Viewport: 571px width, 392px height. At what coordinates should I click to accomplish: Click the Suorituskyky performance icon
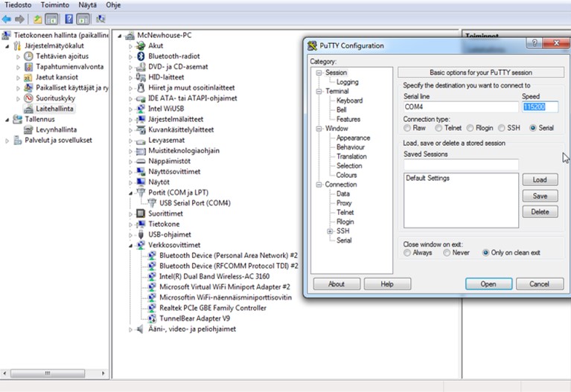pos(28,98)
